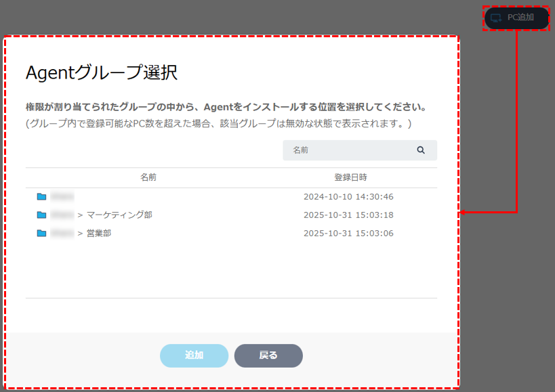
Task: Click the folder icon of first group row
Action: click(42, 197)
